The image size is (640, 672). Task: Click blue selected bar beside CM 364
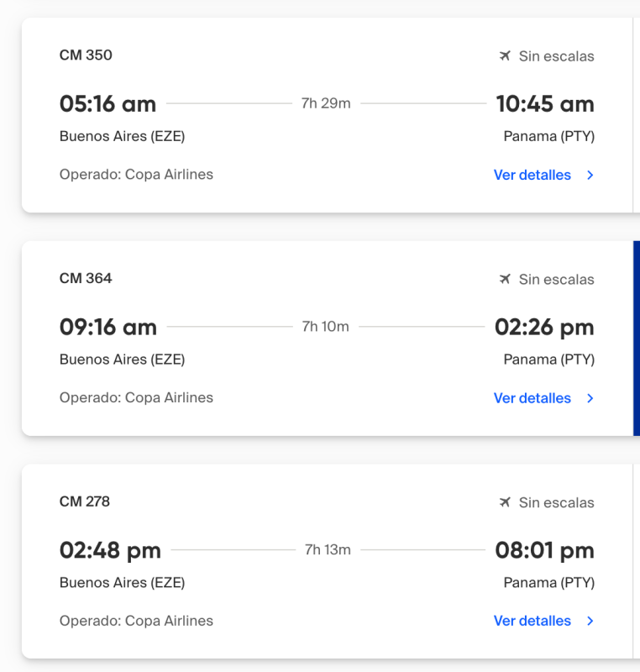[x=636, y=338]
